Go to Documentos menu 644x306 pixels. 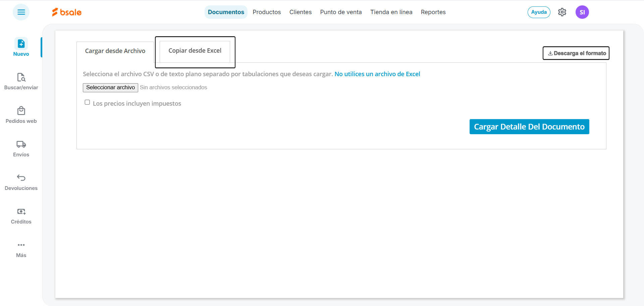click(x=226, y=12)
